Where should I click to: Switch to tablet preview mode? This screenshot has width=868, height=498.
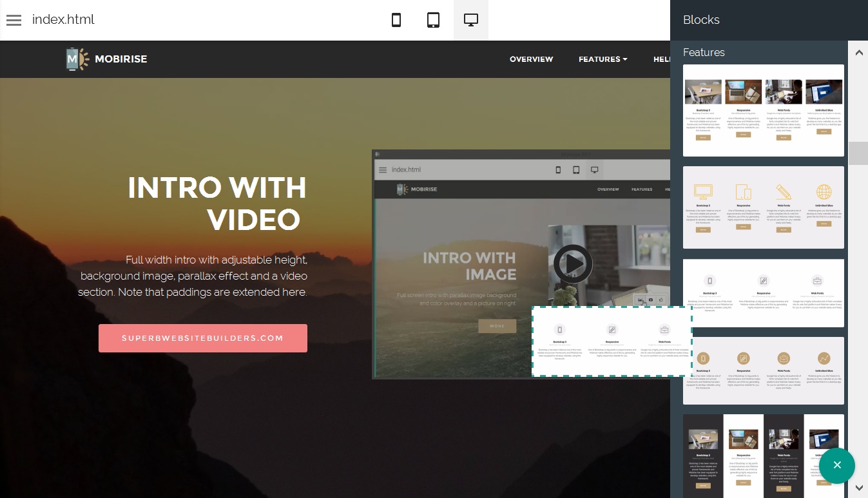coord(433,20)
